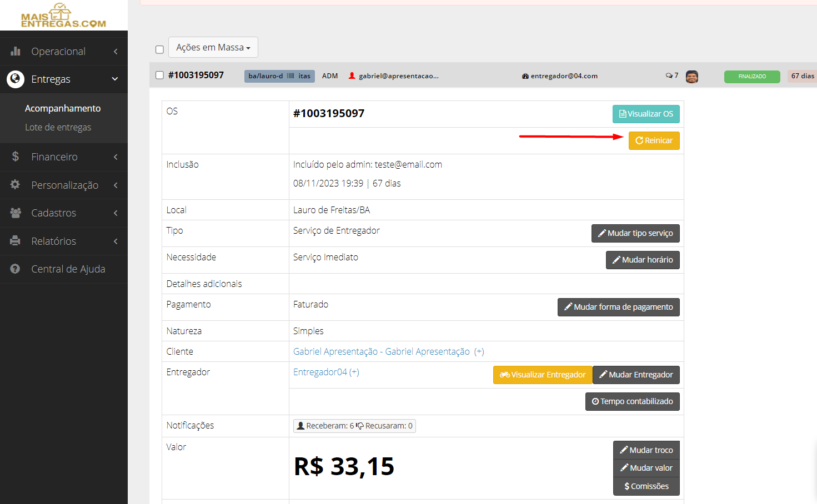Viewport: 817px width, 504px height.
Task: Click the Operacional bar chart icon
Action: (x=16, y=51)
